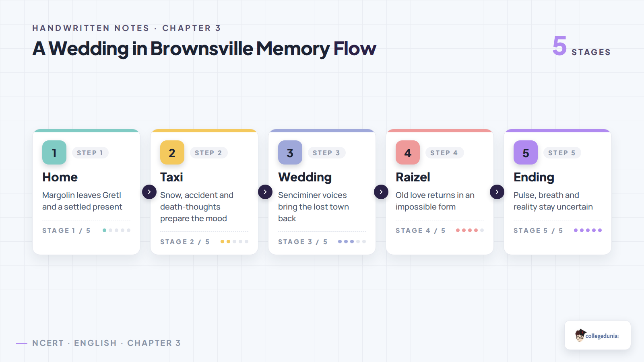This screenshot has width=644, height=362.
Task: Select the STEP 1 pill label
Action: 90,153
